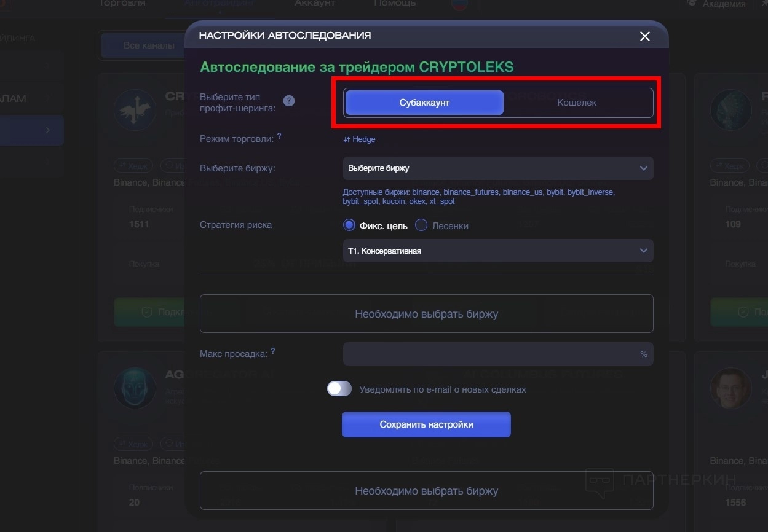Switch profit-sharing type to Кошелек
The image size is (768, 532).
577,103
